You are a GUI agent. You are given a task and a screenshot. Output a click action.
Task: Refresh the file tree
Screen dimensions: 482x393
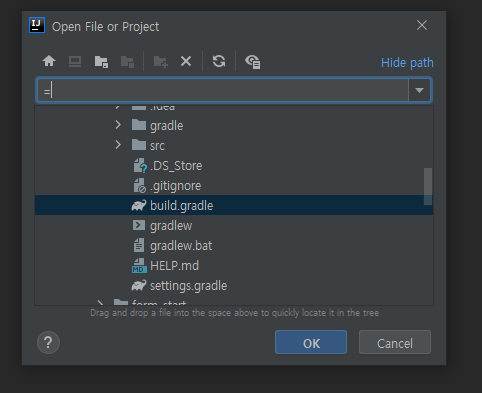(x=219, y=61)
